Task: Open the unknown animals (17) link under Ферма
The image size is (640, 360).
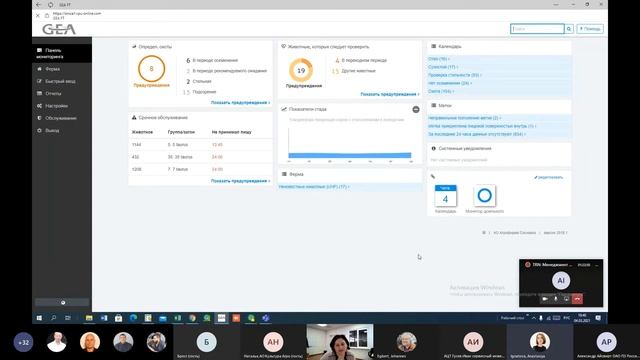Action: (x=314, y=187)
